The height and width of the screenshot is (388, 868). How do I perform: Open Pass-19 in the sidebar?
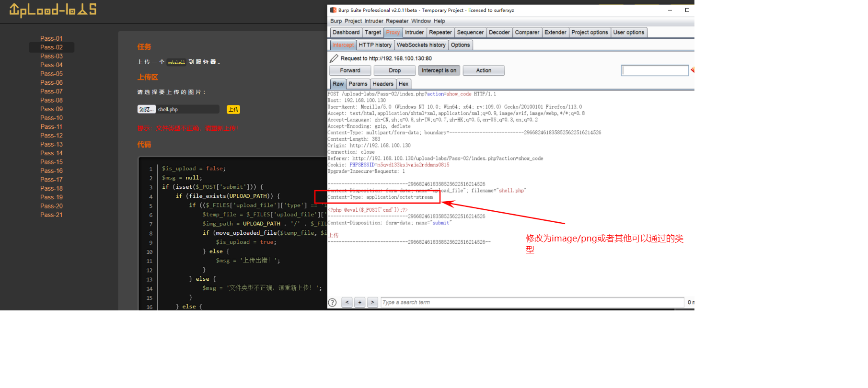point(51,197)
